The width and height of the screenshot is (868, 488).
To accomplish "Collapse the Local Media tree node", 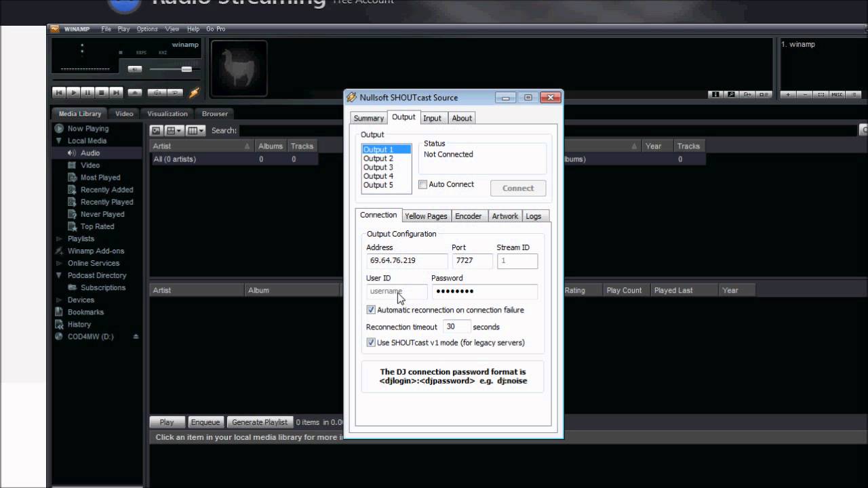I will (x=59, y=141).
